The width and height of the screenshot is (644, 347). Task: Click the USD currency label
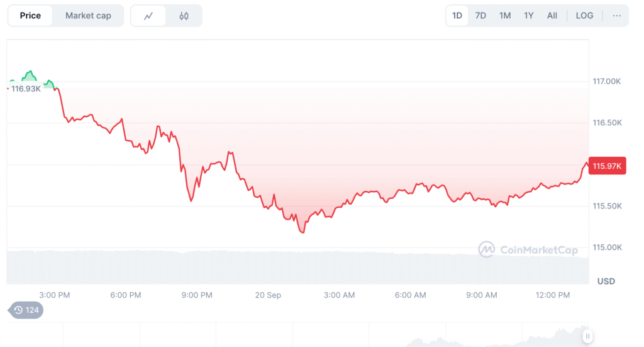[606, 281]
